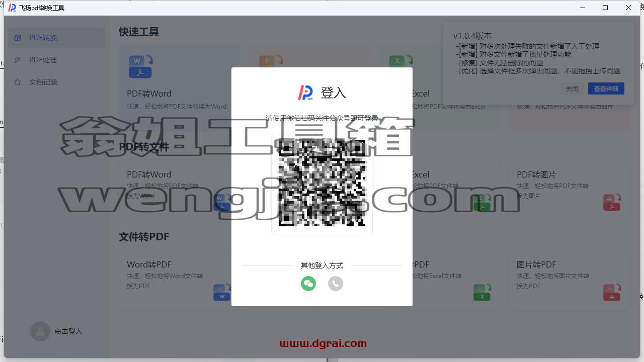Click PDF转Excel green icon in PDF转文件
This screenshot has width=644, height=362.
click(x=482, y=203)
